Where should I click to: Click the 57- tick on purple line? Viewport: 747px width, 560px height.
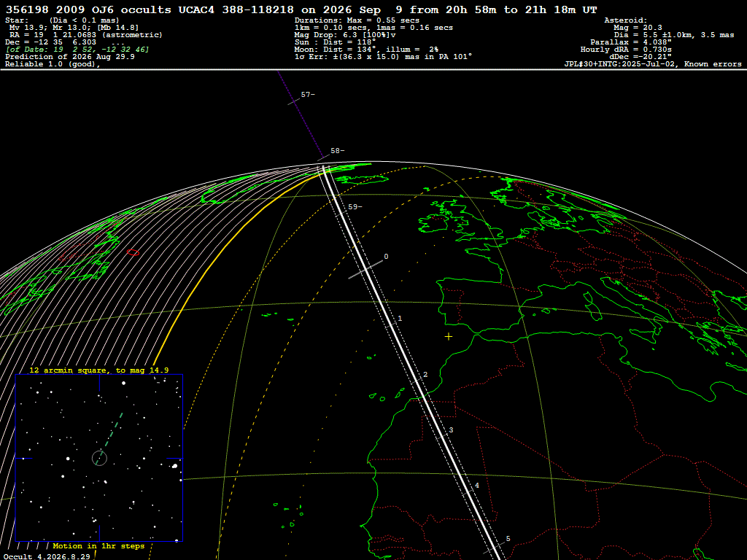tap(308, 95)
